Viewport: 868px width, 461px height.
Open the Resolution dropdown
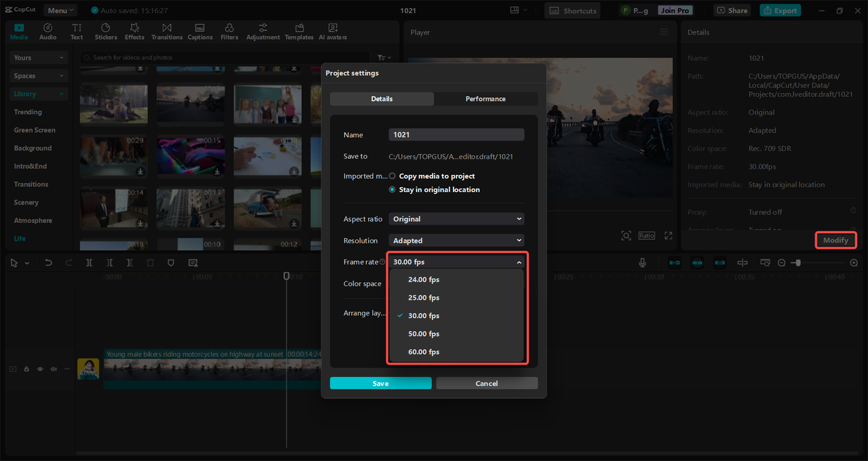click(x=456, y=241)
